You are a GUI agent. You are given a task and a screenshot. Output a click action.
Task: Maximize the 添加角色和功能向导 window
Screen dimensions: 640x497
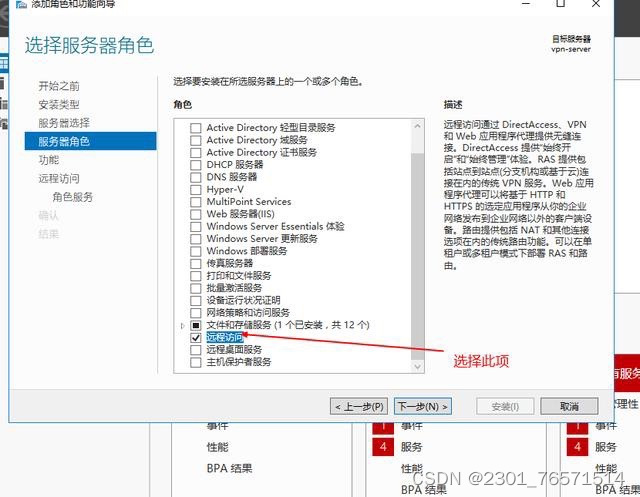pos(561,4)
